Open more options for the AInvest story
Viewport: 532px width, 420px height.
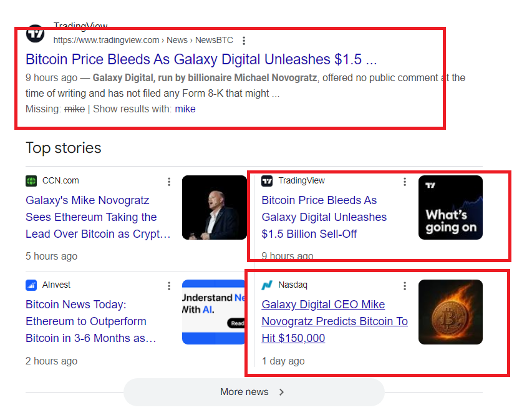tap(169, 286)
